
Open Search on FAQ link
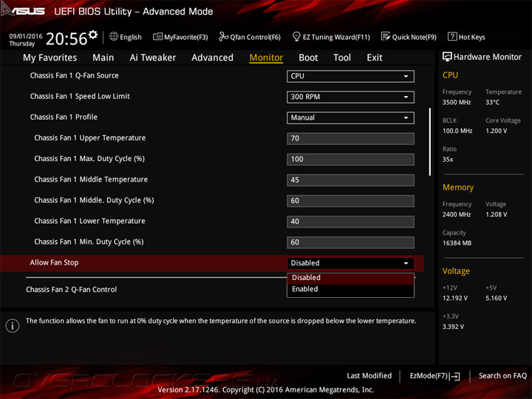(x=502, y=376)
